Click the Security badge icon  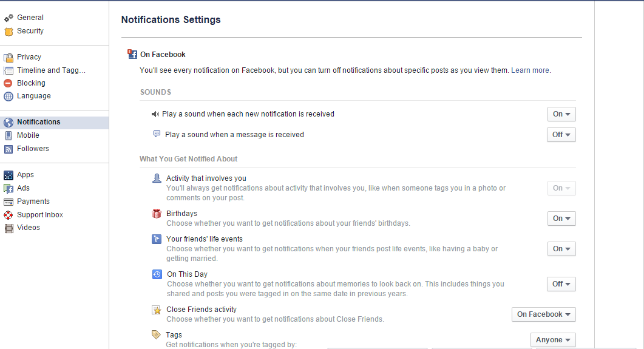coord(8,31)
